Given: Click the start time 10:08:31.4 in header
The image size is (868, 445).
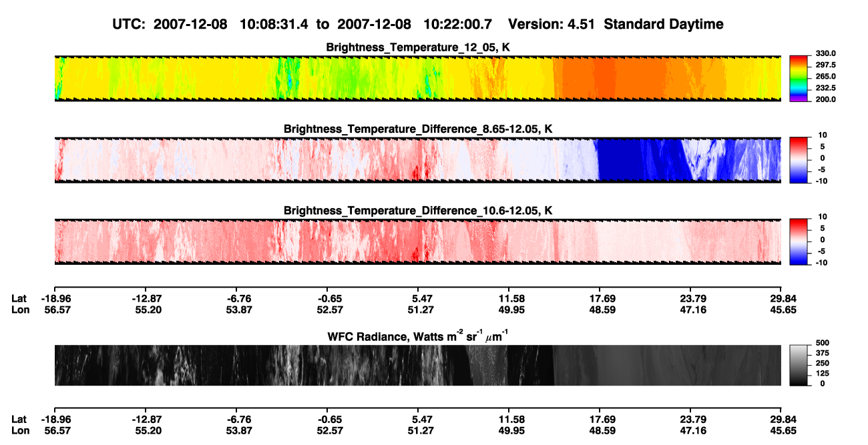Looking at the screenshot, I should coord(274,24).
